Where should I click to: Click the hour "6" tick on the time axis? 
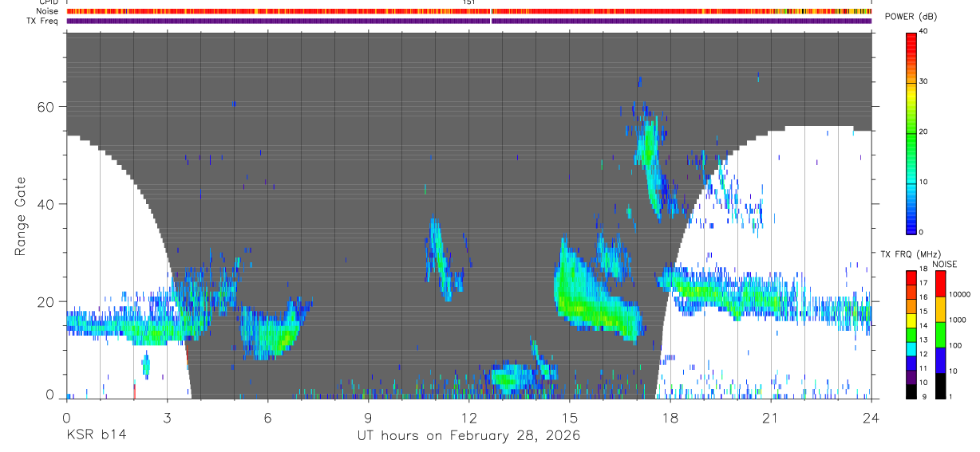coord(267,418)
